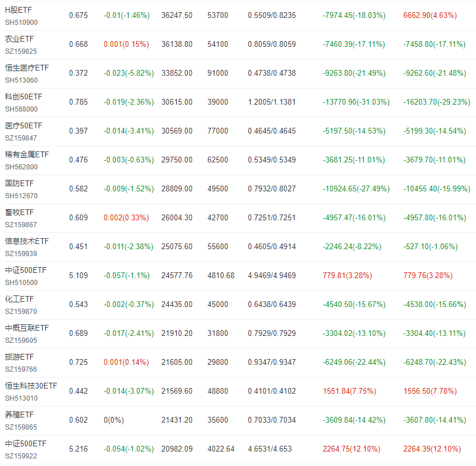Click the SZ159922 code
Screen dimensions: 476x466
(21, 456)
